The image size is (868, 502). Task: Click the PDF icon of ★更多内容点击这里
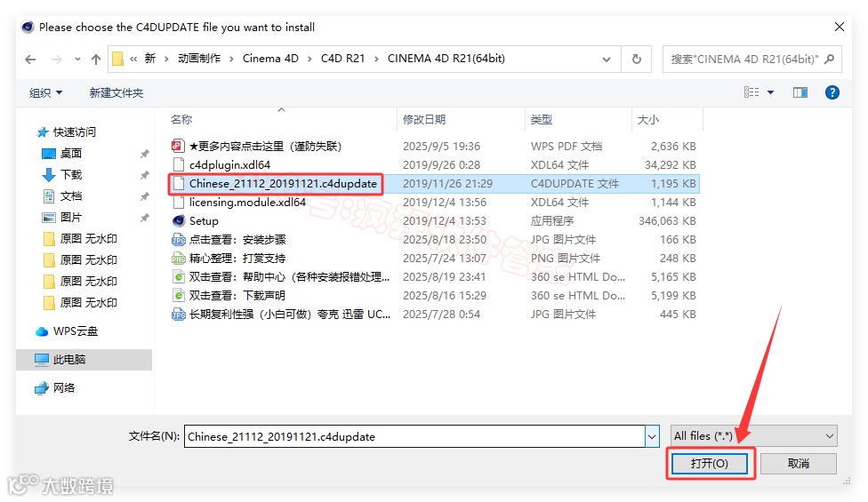tap(178, 146)
